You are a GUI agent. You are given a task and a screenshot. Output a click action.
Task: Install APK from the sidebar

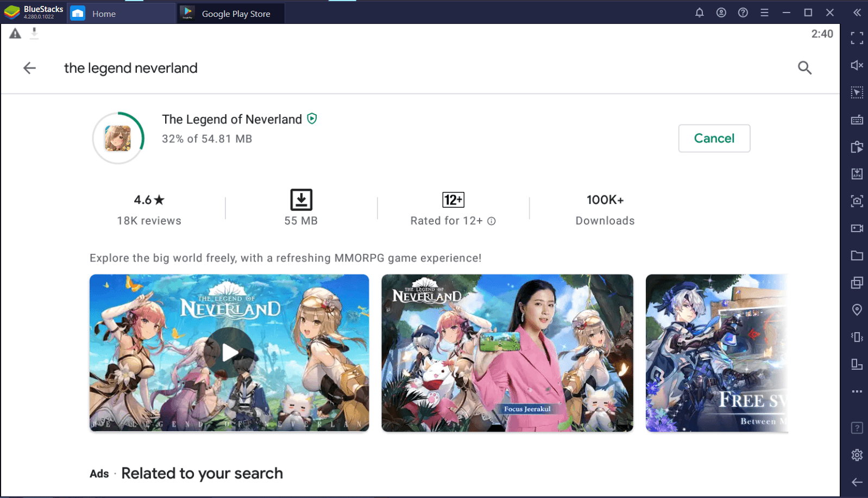857,174
